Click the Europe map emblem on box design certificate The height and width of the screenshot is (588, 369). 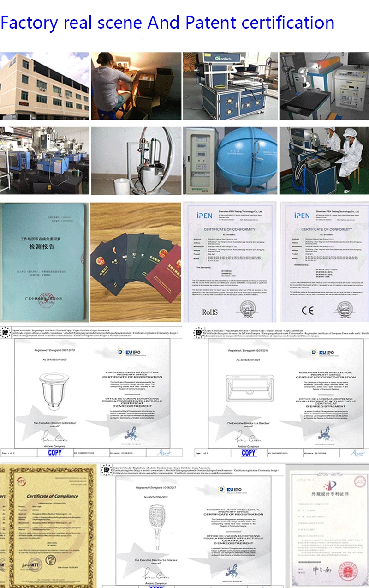(326, 433)
